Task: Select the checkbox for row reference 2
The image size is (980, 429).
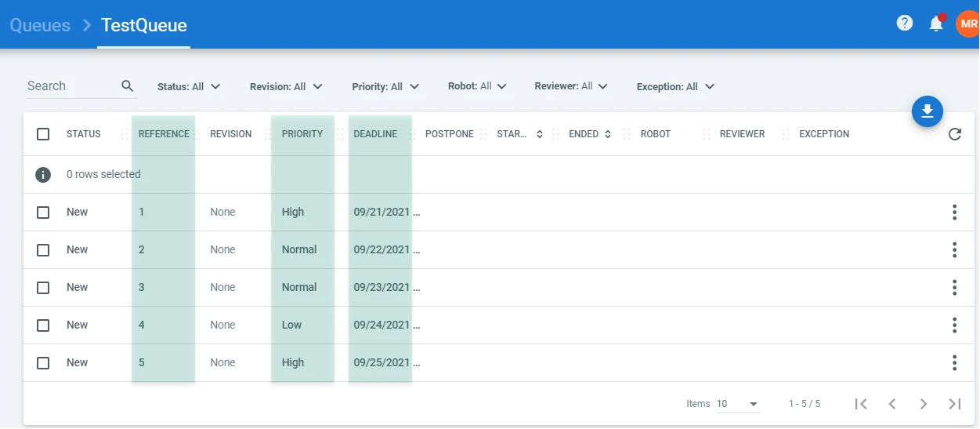Action: click(43, 250)
